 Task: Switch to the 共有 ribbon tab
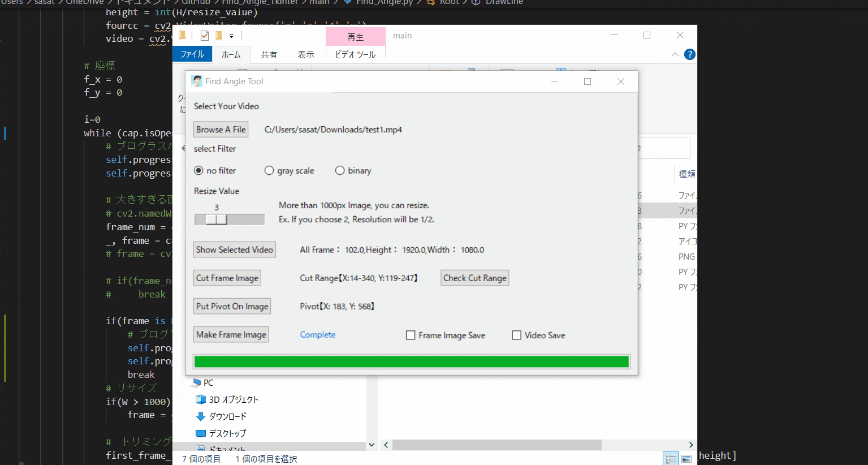(269, 54)
